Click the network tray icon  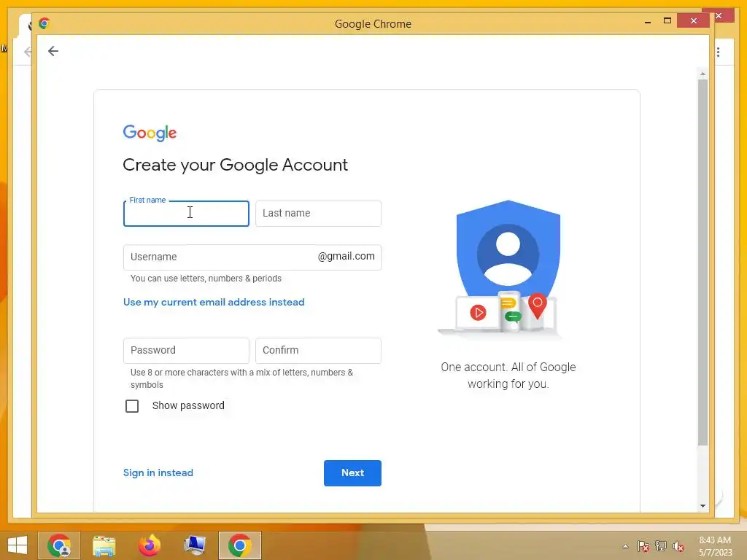point(661,546)
